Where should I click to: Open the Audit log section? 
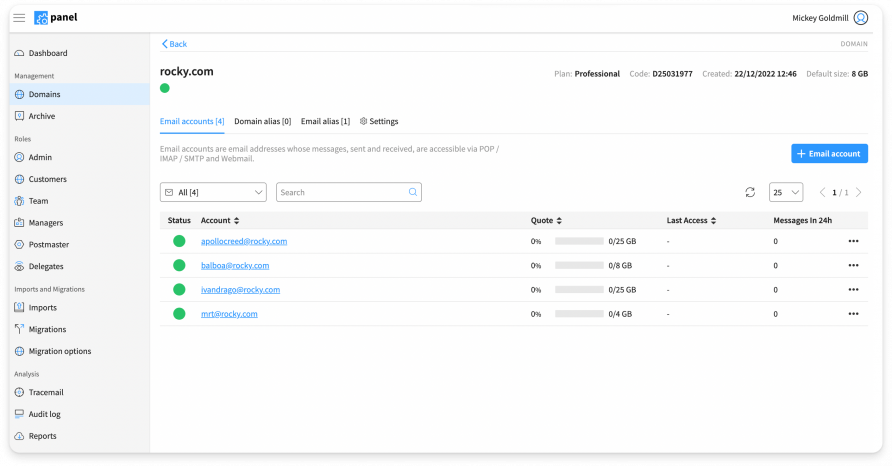coord(46,413)
